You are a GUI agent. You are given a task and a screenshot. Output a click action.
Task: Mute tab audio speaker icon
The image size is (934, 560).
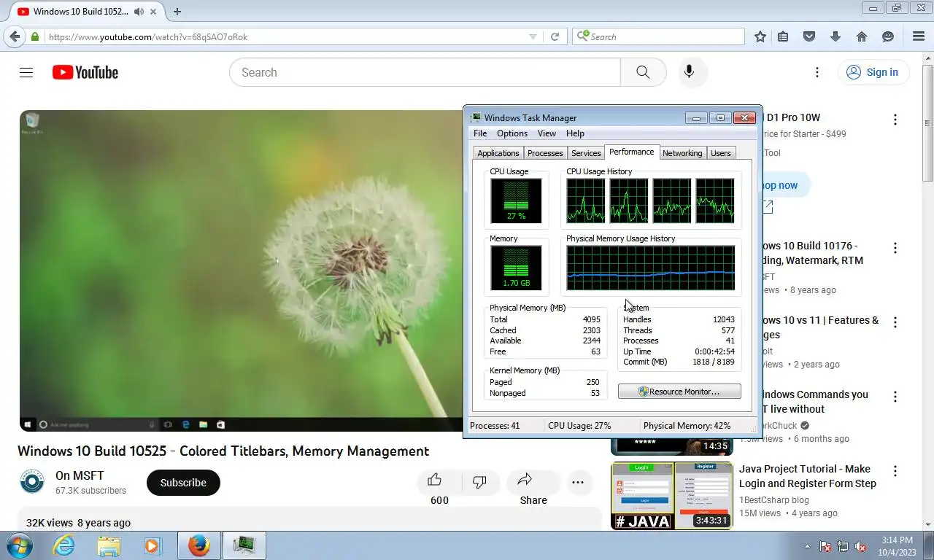[139, 12]
